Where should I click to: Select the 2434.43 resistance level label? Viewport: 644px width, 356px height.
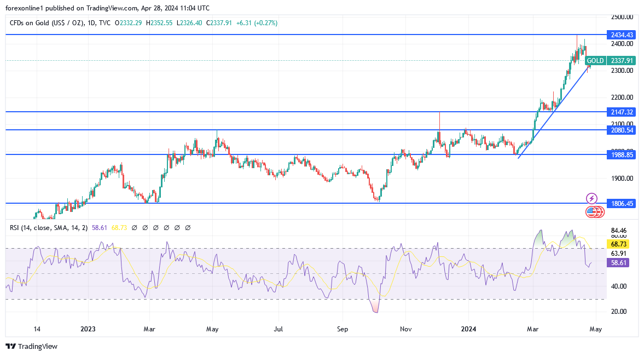(x=622, y=35)
